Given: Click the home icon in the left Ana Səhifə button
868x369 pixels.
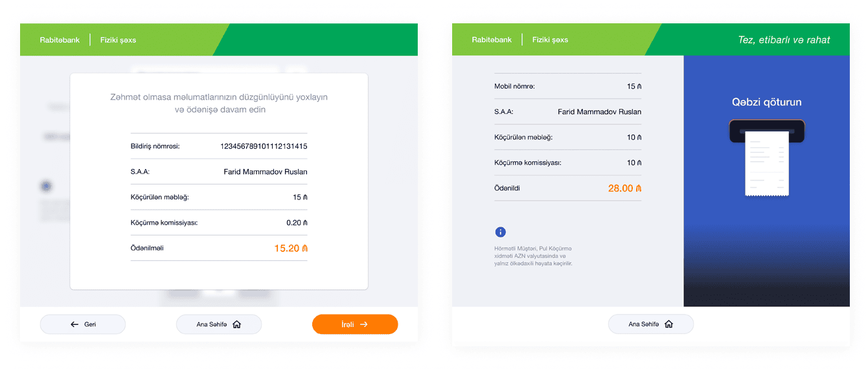Looking at the screenshot, I should [236, 324].
